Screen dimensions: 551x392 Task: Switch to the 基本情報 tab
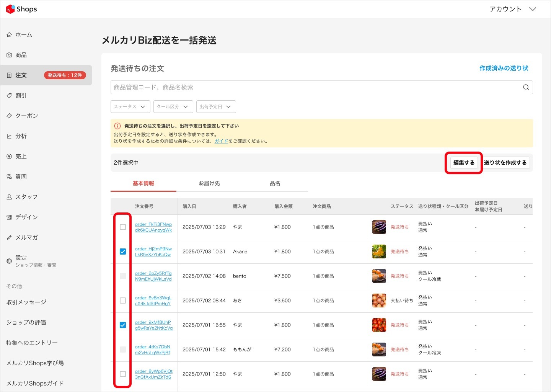[143, 183]
